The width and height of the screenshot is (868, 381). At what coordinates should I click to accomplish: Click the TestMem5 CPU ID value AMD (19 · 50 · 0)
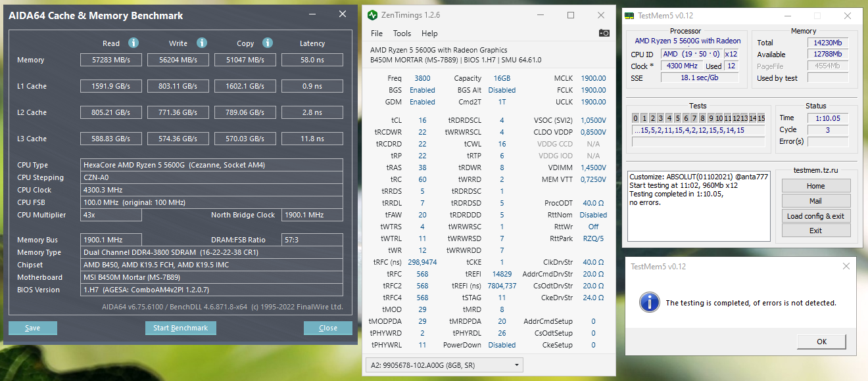tap(691, 55)
